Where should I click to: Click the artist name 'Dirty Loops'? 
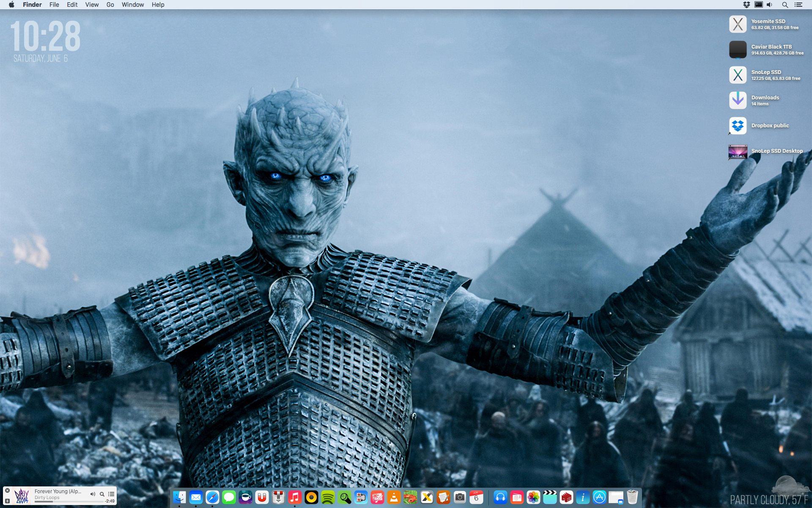[47, 498]
